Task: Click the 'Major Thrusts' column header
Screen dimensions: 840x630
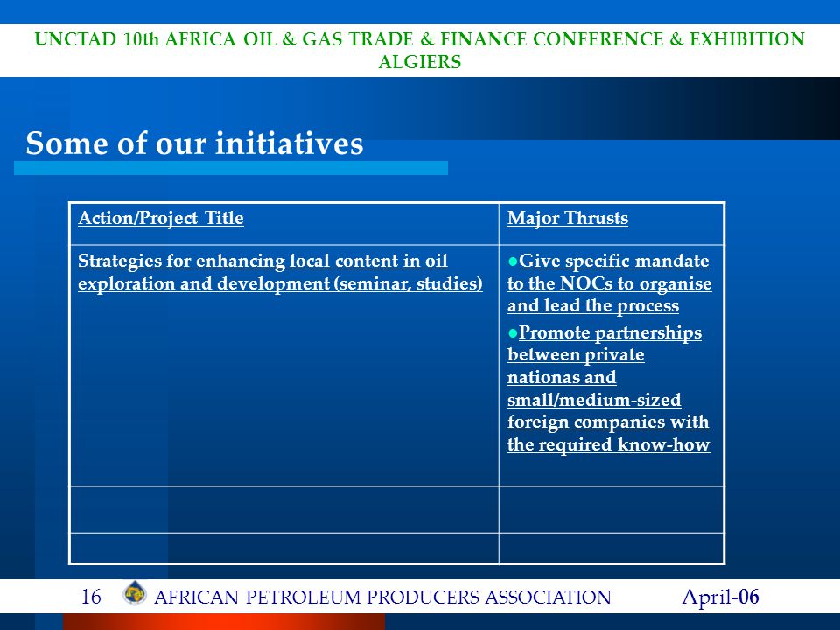Action: click(x=568, y=218)
